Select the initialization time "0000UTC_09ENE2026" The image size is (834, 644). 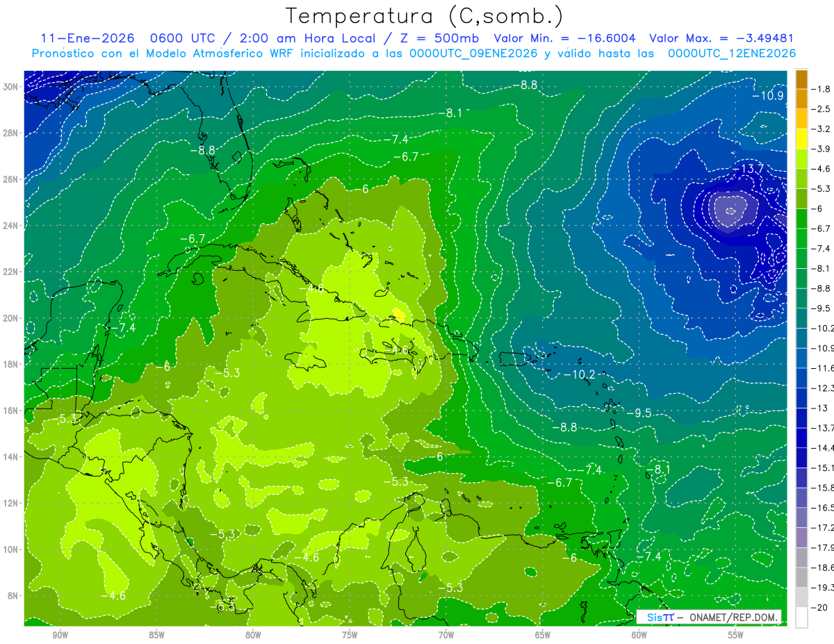(x=473, y=53)
